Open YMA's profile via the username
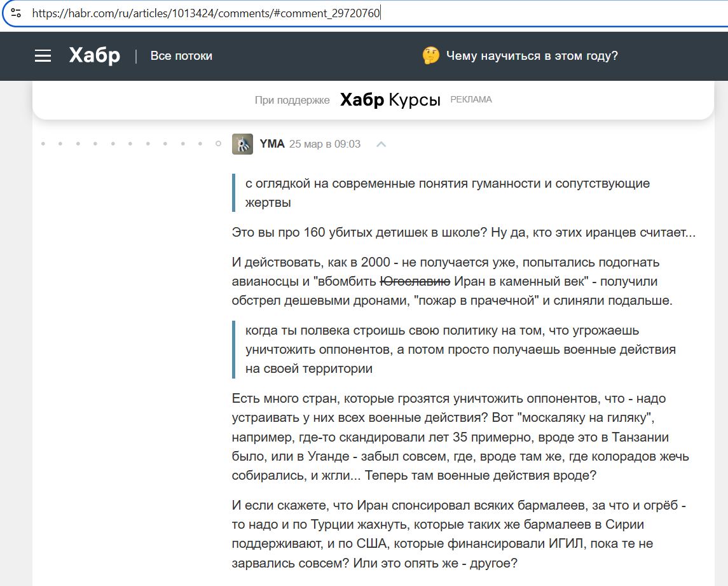This screenshot has width=728, height=586. [272, 143]
